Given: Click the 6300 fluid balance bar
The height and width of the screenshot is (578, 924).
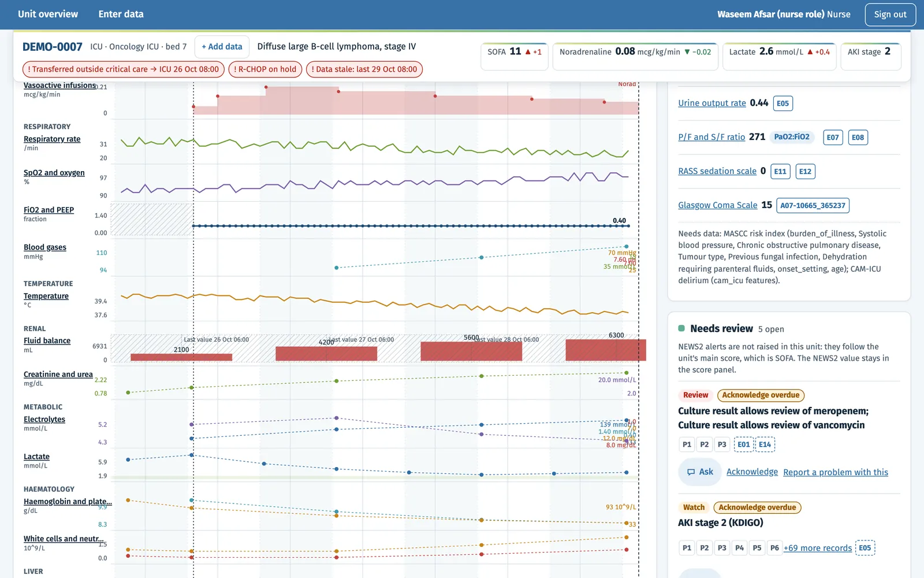Looking at the screenshot, I should [606, 350].
